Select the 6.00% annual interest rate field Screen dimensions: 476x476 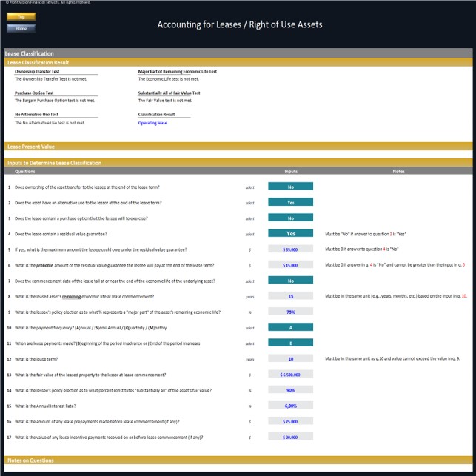click(290, 405)
